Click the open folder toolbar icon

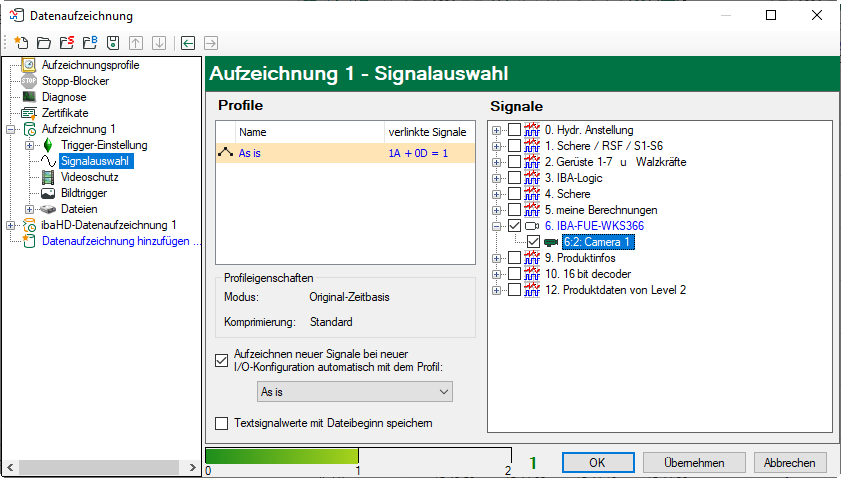pos(44,43)
